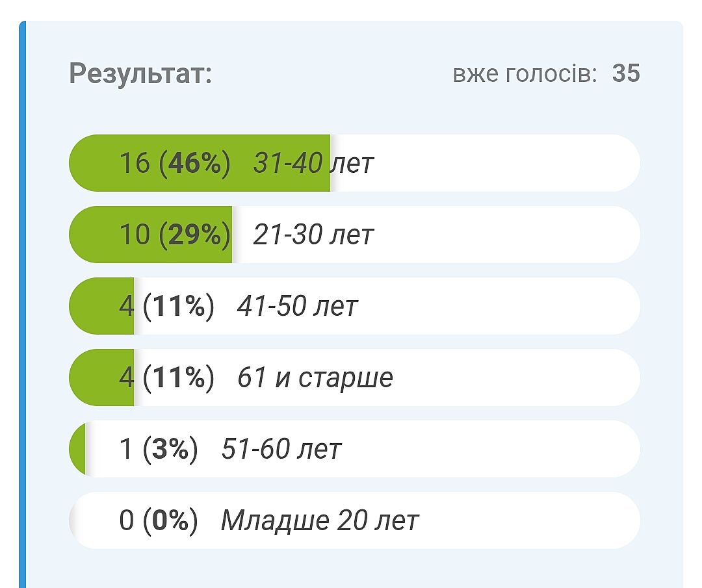
Task: Select the "61 и старше" option label
Action: pyautogui.click(x=315, y=377)
